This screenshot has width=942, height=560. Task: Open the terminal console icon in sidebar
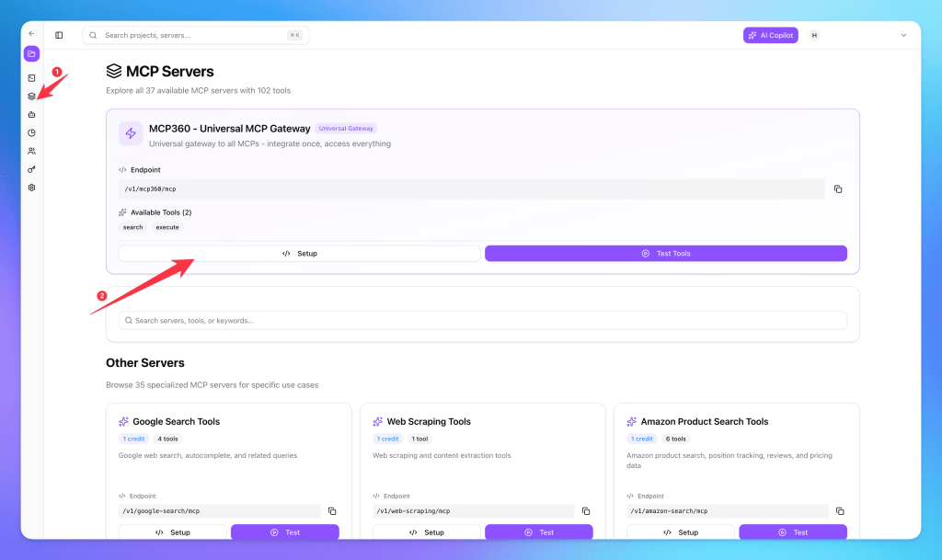pyautogui.click(x=31, y=78)
